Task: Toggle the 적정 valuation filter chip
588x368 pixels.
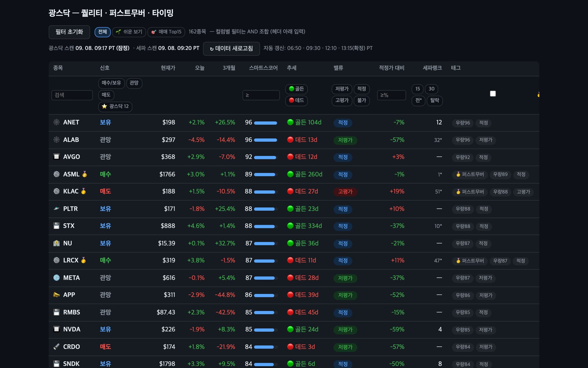Action: (x=362, y=89)
